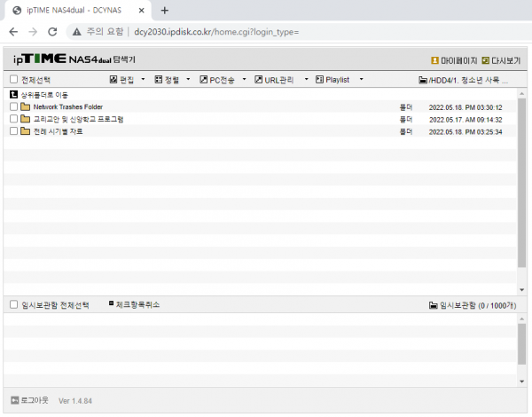532x417 pixels.
Task: Click the Network Trashes Folder icon
Action: coord(25,107)
